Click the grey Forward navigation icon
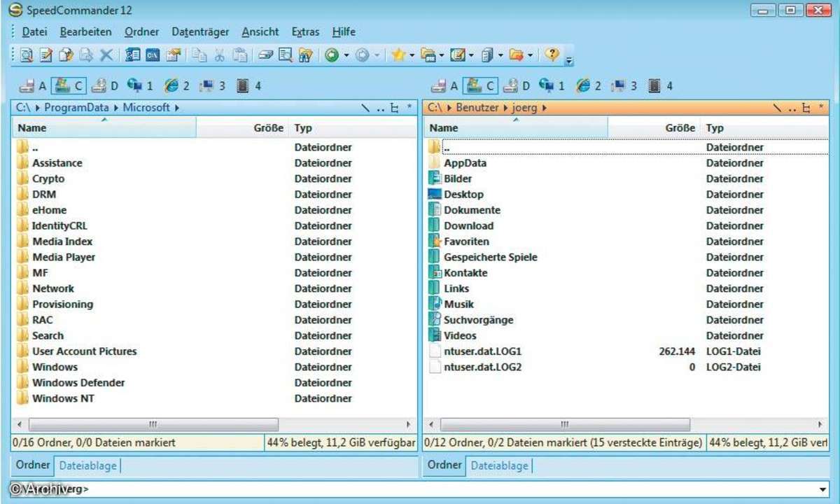The image size is (840, 504). click(x=362, y=55)
